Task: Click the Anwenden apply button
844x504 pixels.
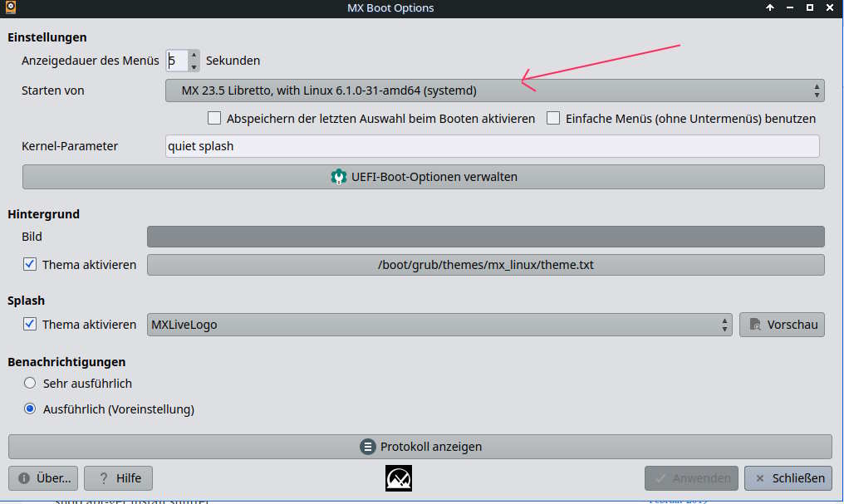Action: (692, 478)
